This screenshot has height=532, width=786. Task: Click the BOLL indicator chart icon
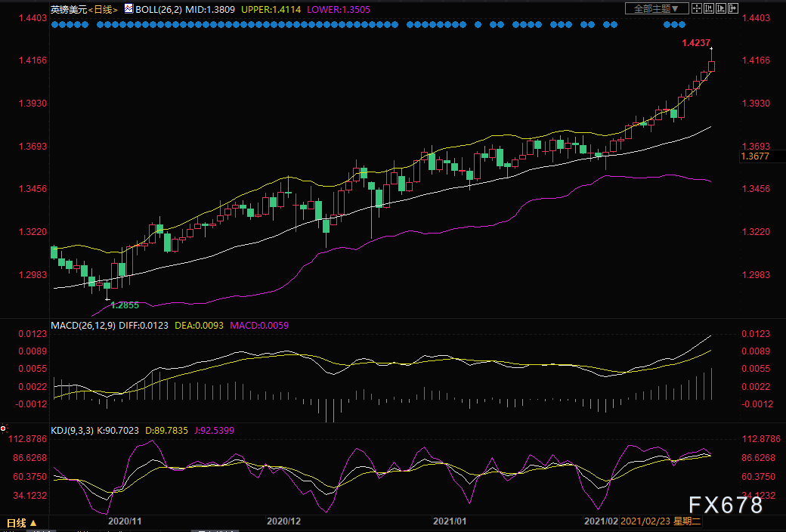pos(128,8)
